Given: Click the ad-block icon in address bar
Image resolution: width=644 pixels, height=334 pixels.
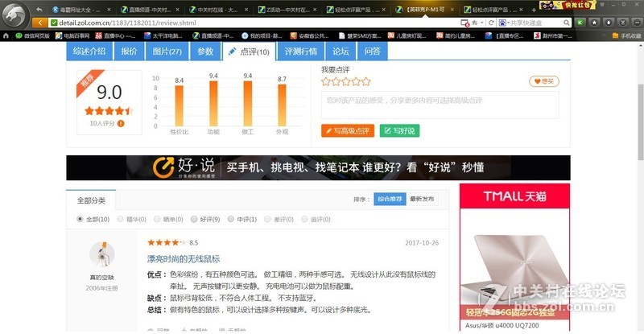Looking at the screenshot, I should [x=465, y=23].
